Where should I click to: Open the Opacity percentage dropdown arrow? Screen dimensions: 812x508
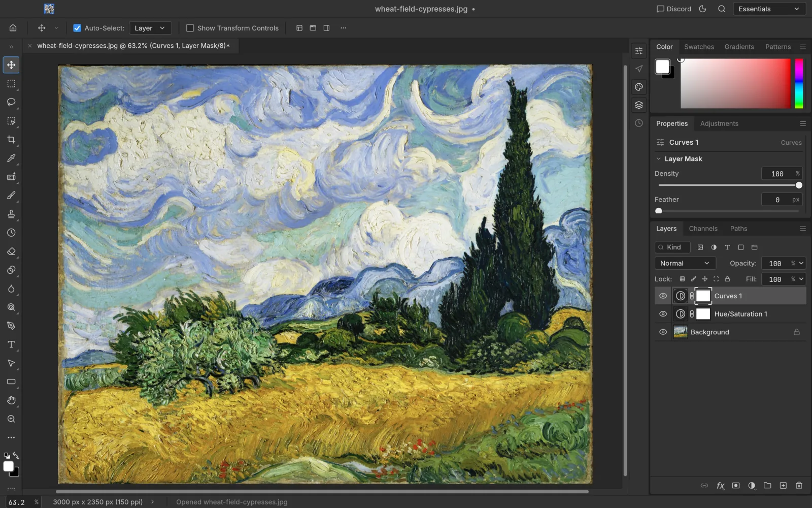[x=801, y=263]
